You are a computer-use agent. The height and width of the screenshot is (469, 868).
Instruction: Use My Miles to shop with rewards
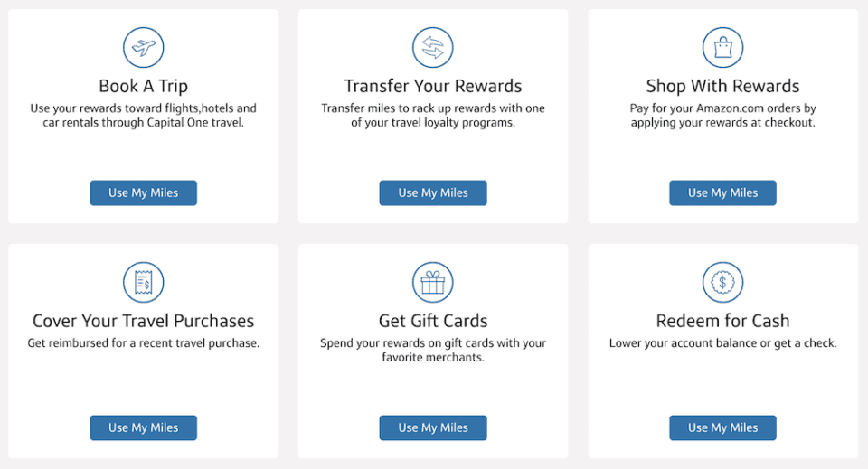point(723,193)
